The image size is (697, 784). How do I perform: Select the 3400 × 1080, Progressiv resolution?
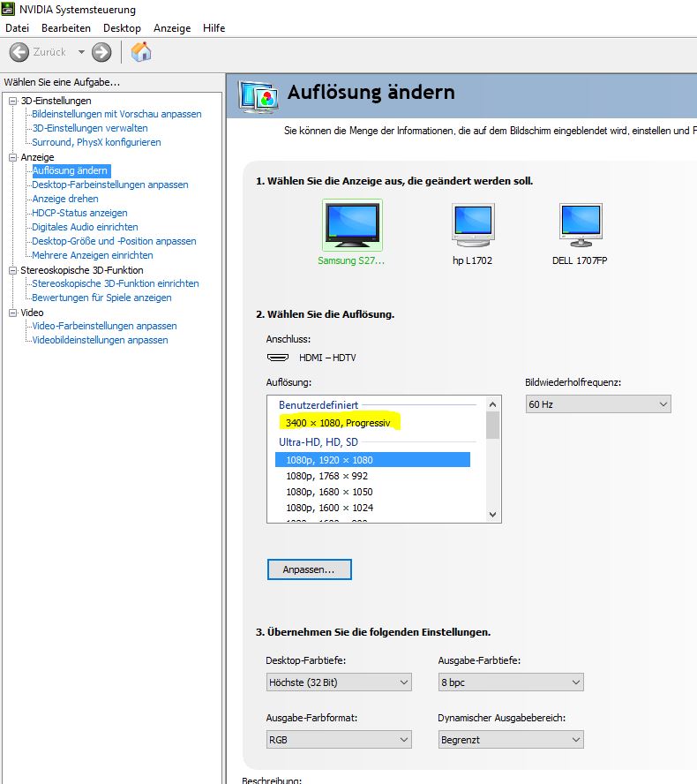[x=338, y=423]
